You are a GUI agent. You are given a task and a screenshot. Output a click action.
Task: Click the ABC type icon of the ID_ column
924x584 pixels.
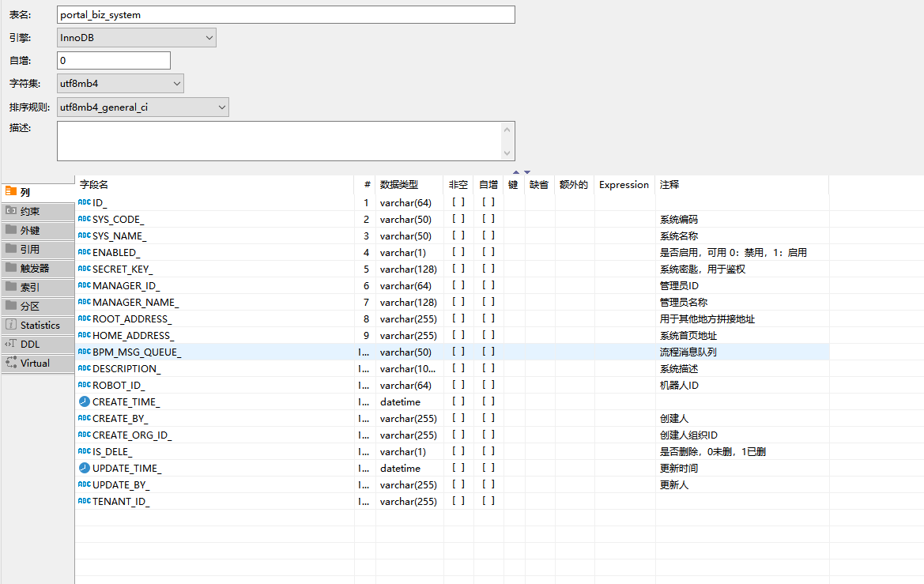coord(85,202)
